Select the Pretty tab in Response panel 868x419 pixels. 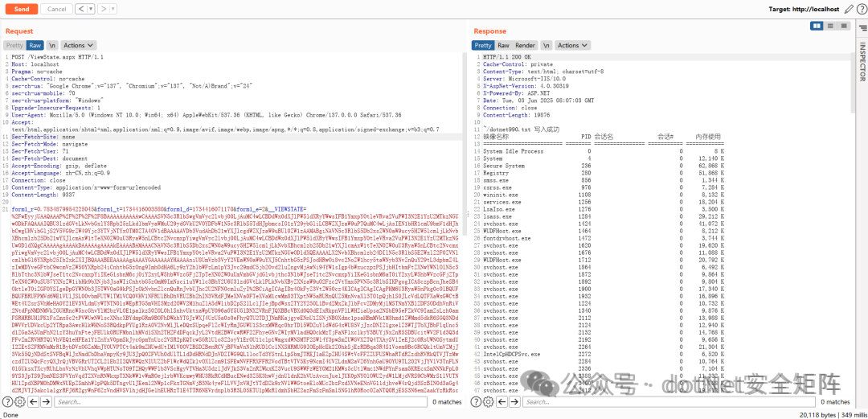pyautogui.click(x=483, y=46)
